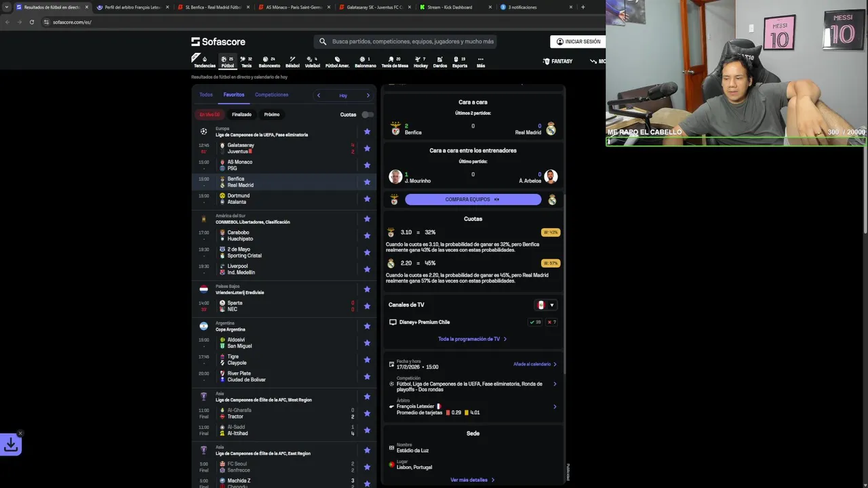Click Añade al calendario link

pyautogui.click(x=535, y=364)
